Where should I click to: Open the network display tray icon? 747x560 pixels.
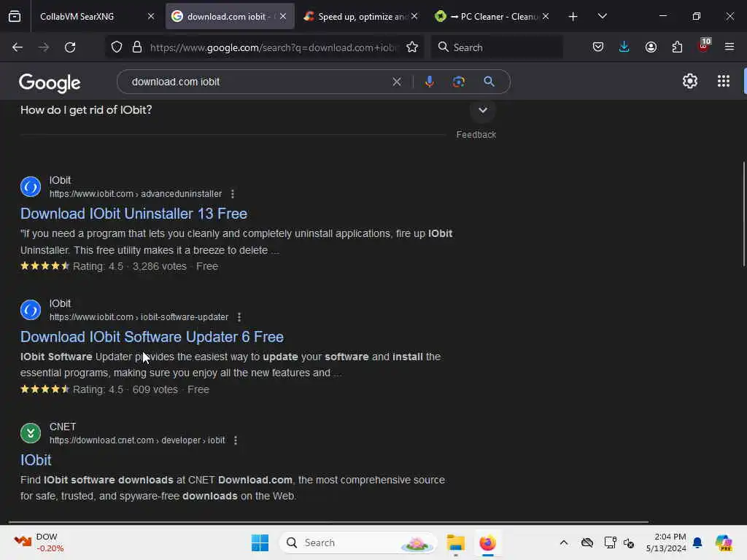610,542
